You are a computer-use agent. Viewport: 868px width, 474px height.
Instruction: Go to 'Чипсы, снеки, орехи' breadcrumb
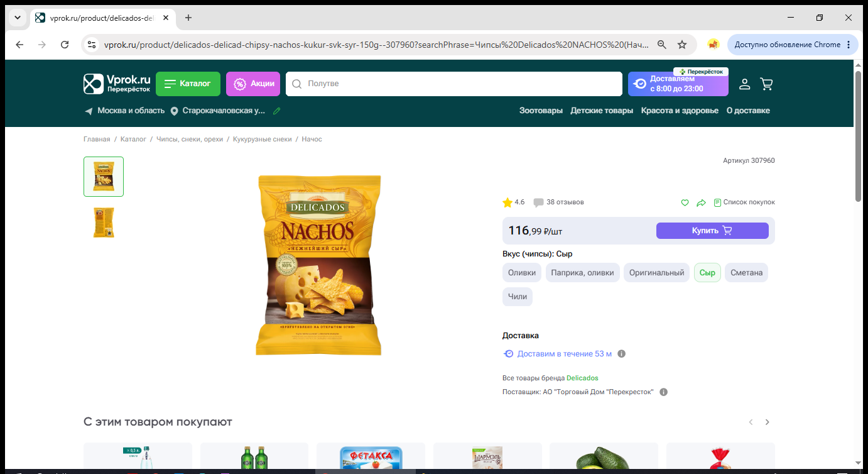pos(190,139)
